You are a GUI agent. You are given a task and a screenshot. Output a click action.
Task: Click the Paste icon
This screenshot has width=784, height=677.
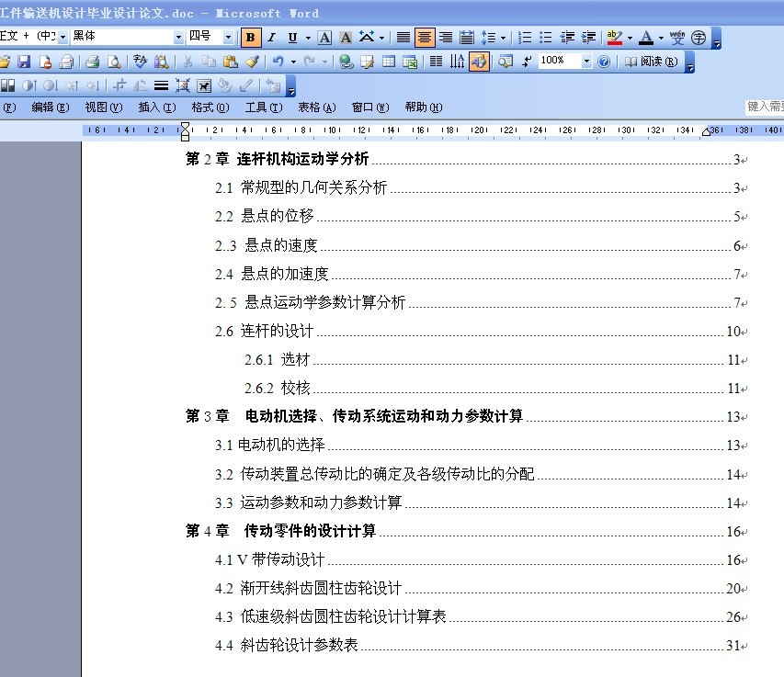click(230, 62)
